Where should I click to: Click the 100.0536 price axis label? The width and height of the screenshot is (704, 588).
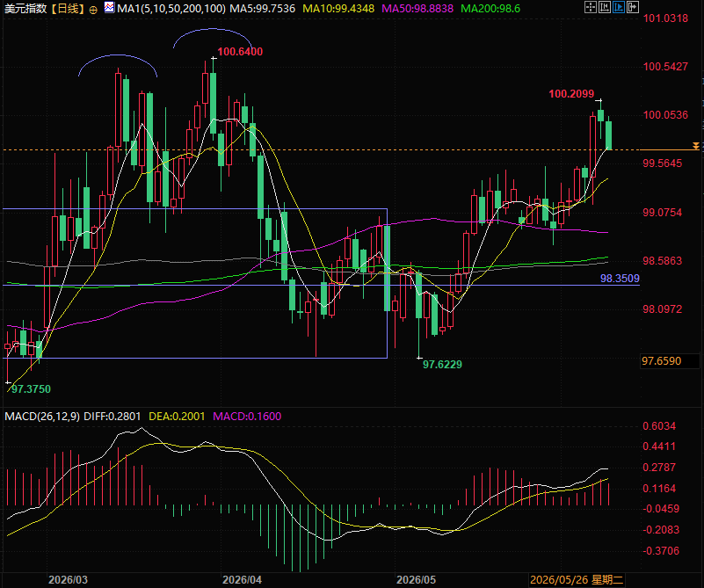coord(665,115)
